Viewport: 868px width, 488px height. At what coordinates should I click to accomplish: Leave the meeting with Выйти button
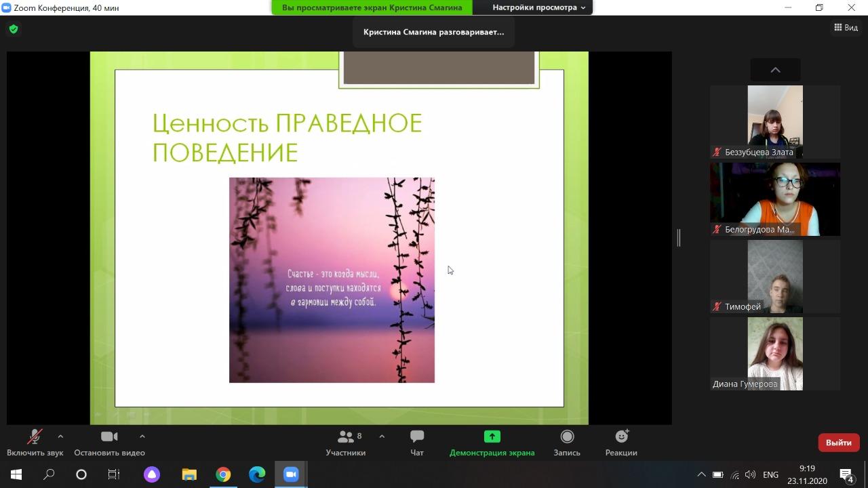click(838, 443)
